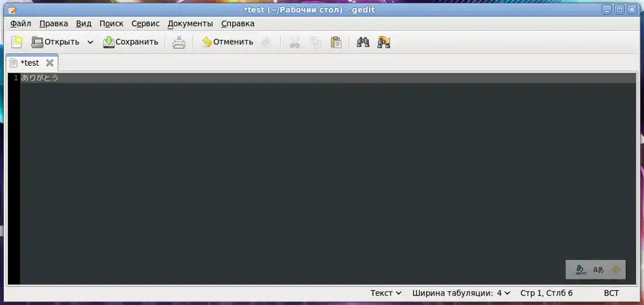Open the Текст language dropdown

click(x=386, y=293)
